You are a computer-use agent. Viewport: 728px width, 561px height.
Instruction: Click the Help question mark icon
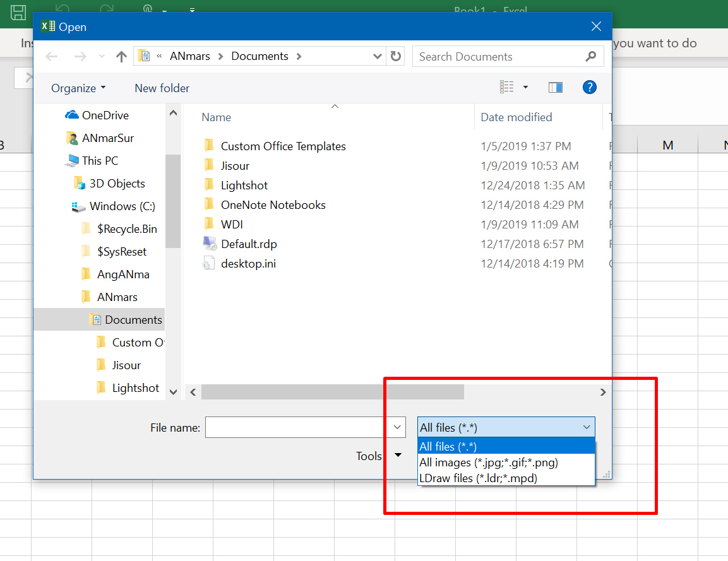coord(589,88)
